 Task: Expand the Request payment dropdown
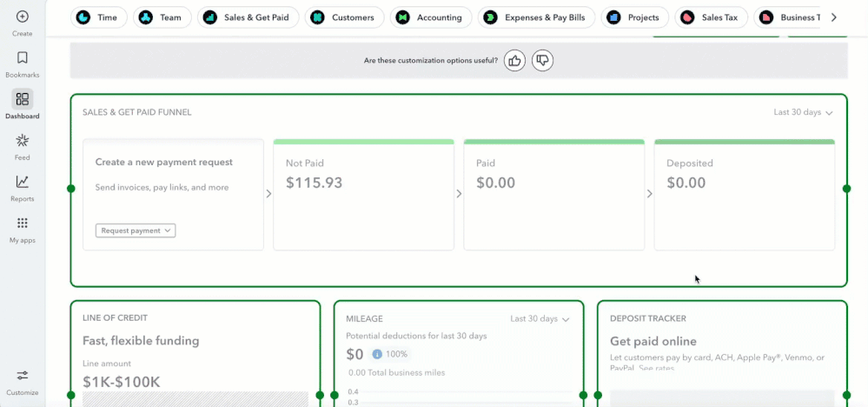[x=136, y=230]
